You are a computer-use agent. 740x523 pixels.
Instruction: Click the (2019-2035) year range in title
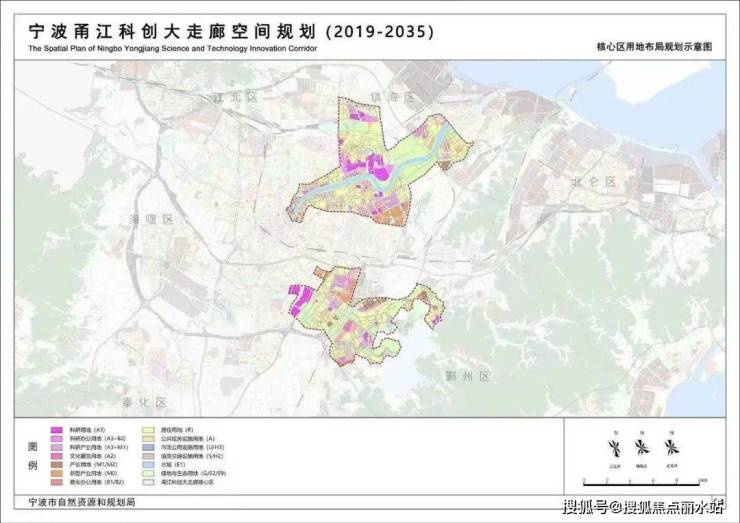[x=380, y=32]
